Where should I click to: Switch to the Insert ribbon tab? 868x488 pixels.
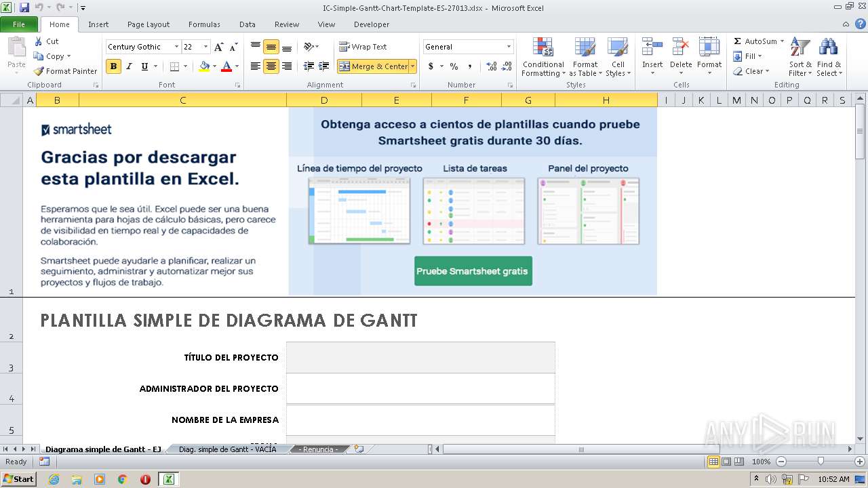(x=98, y=24)
